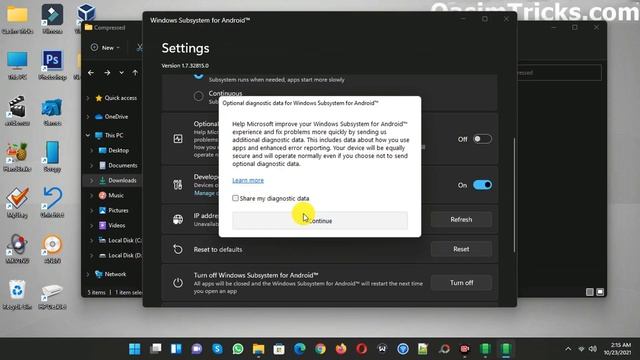Open Microsoft Store from the taskbar
Screen dimensions: 640x360
point(279,349)
